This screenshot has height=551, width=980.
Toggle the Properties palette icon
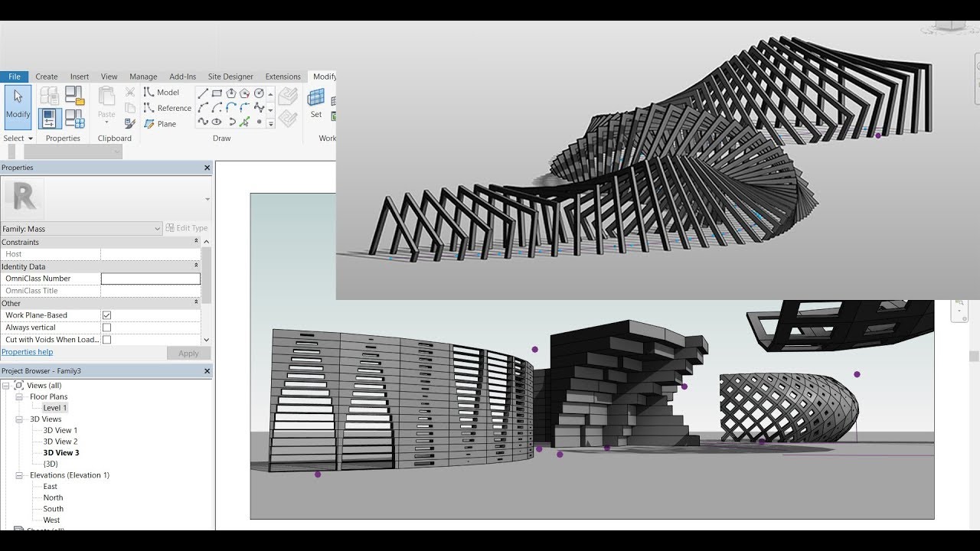pyautogui.click(x=50, y=119)
